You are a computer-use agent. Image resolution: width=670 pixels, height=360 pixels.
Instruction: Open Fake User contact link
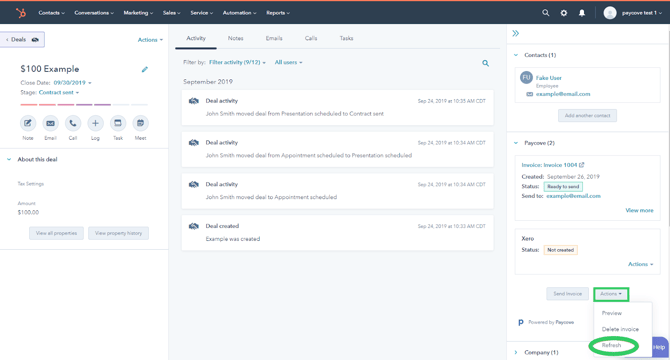(x=549, y=78)
